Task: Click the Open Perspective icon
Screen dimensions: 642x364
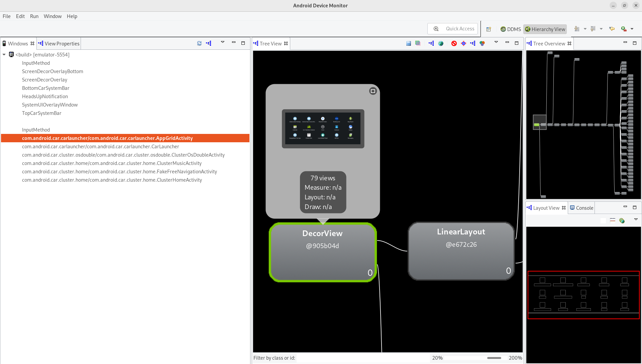Action: 489,29
